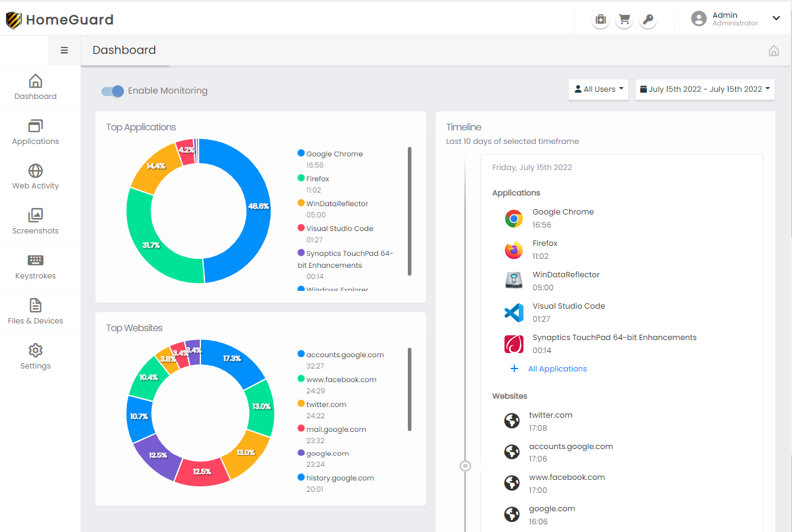Viewport: 792px width, 532px height.
Task: Click the 17.3% blue segment of websites chart
Action: 233,359
